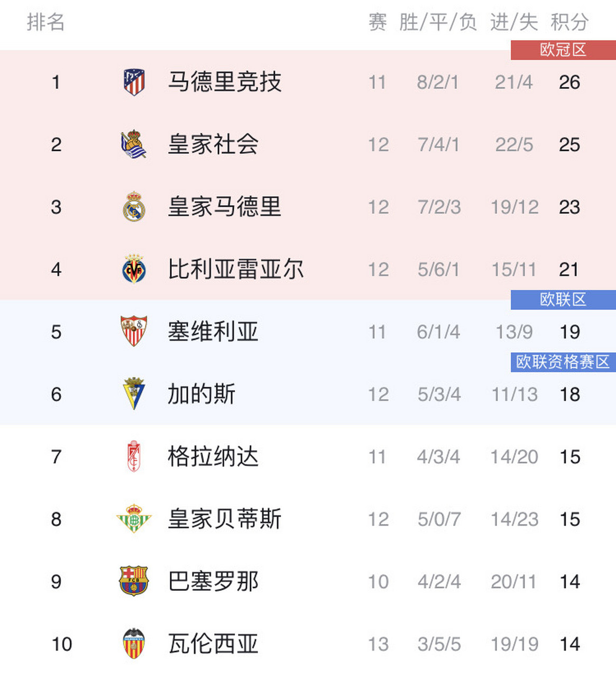The image size is (616, 677).
Task: Open team name 马德里竞技
Action: click(224, 82)
